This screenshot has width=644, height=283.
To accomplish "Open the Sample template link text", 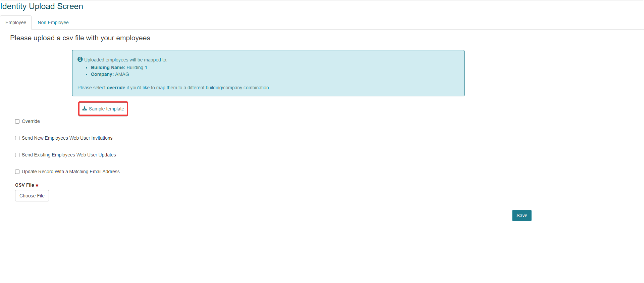I will pos(106,109).
